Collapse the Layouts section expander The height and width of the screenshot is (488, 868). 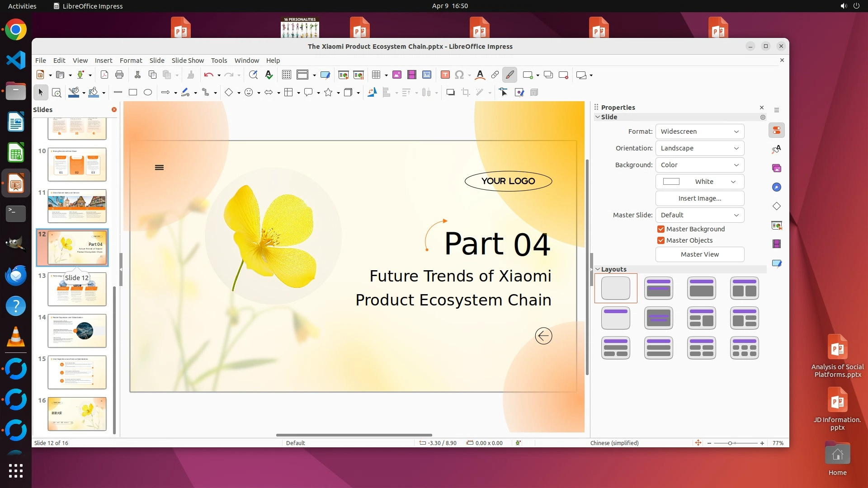tap(598, 269)
